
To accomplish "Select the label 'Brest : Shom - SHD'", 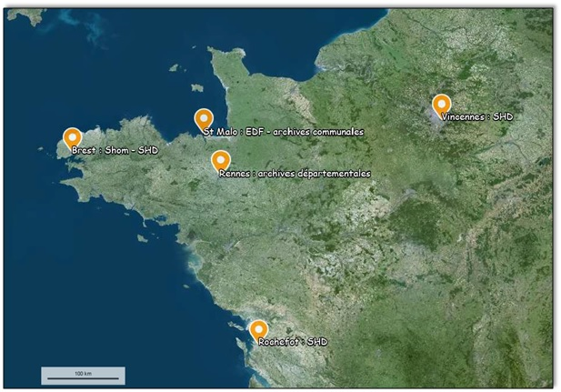I will click(x=115, y=150).
